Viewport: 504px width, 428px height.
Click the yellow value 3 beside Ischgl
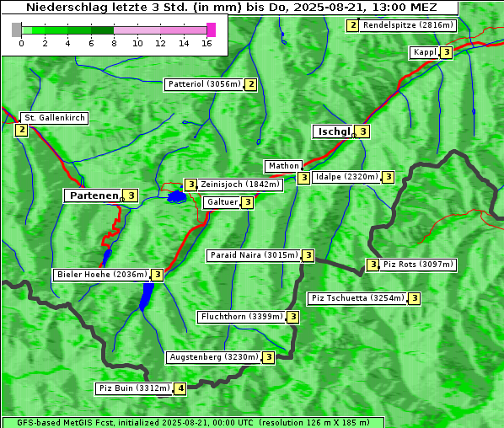(x=363, y=131)
